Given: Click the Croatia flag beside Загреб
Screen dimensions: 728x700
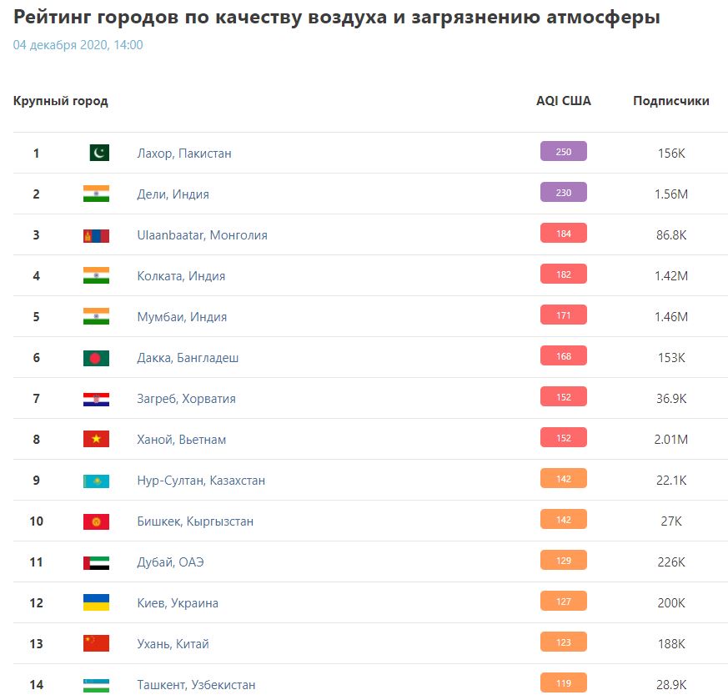Looking at the screenshot, I should pos(96,399).
